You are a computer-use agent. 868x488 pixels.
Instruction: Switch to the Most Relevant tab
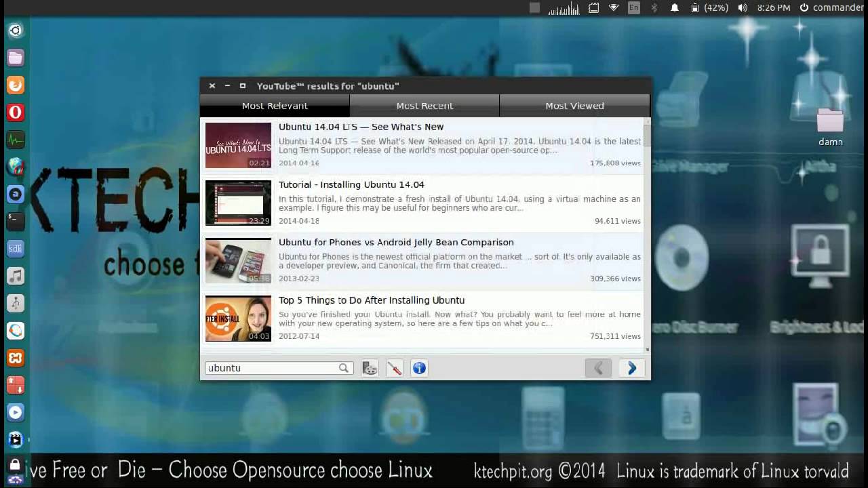coord(275,106)
